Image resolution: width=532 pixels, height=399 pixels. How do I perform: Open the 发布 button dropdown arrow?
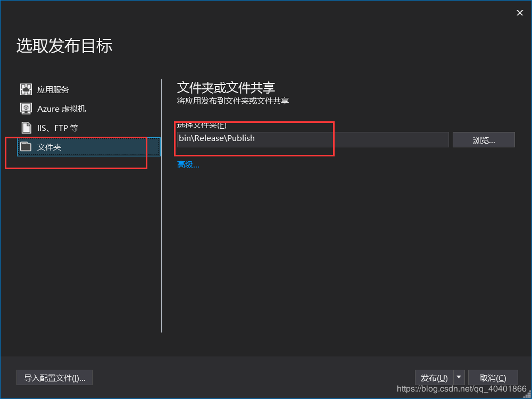point(459,377)
